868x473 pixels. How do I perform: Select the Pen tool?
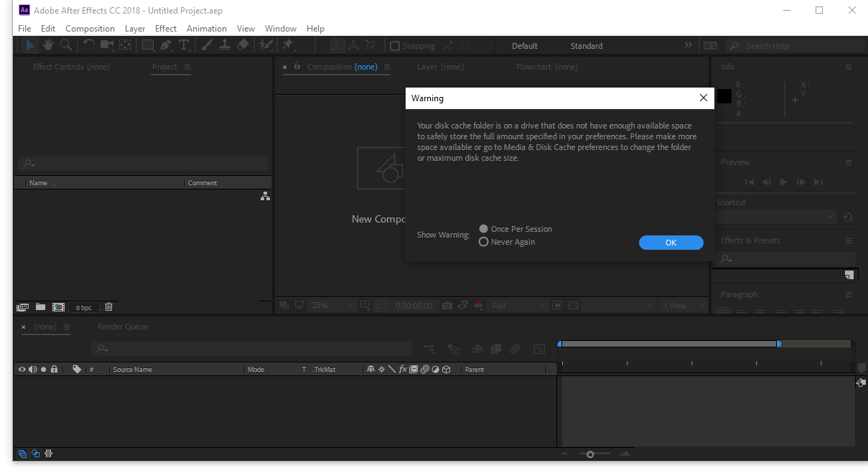point(166,45)
